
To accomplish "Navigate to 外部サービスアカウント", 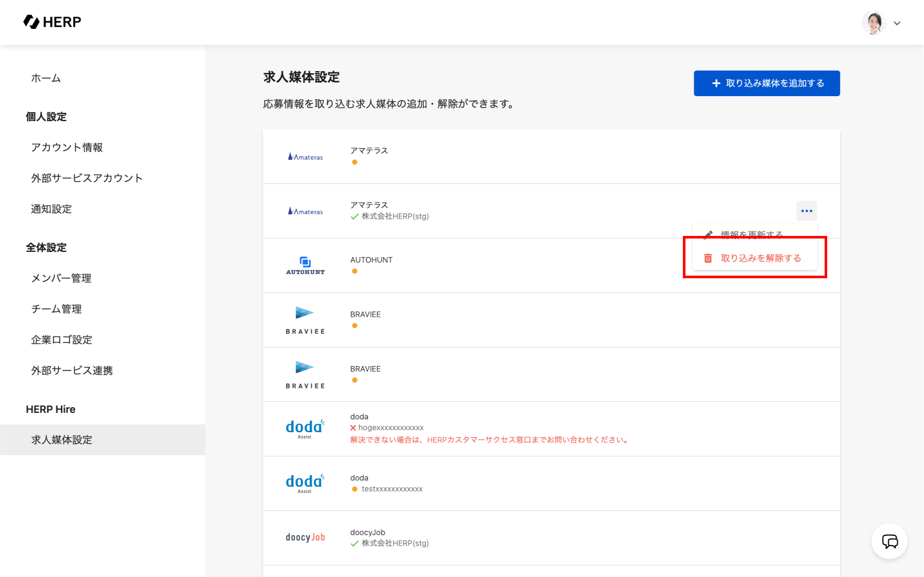I will click(87, 178).
